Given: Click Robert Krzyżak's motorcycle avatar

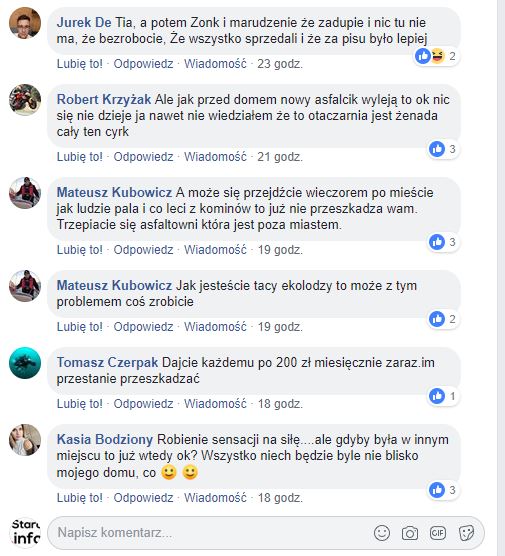Looking at the screenshot, I should (x=25, y=100).
